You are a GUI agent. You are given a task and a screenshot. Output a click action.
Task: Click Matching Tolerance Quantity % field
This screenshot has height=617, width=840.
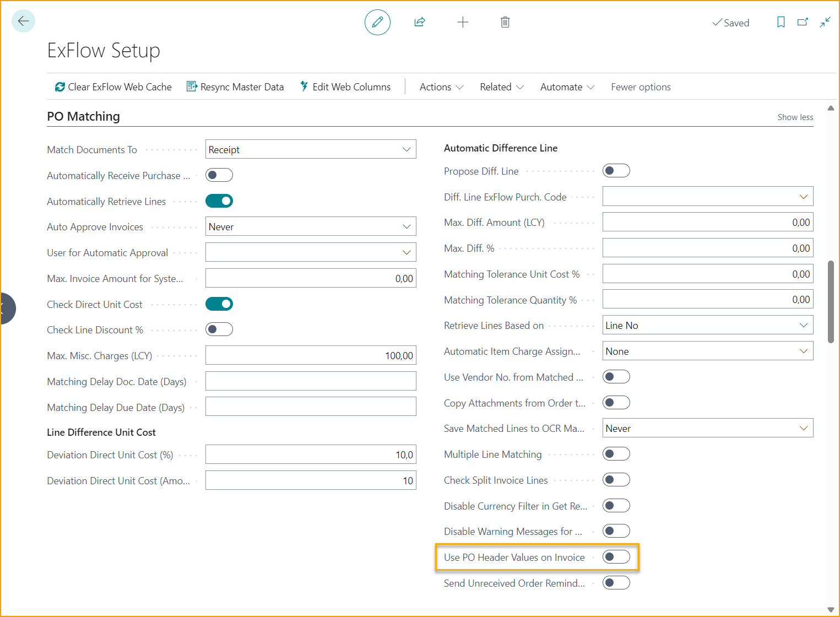[x=708, y=299]
